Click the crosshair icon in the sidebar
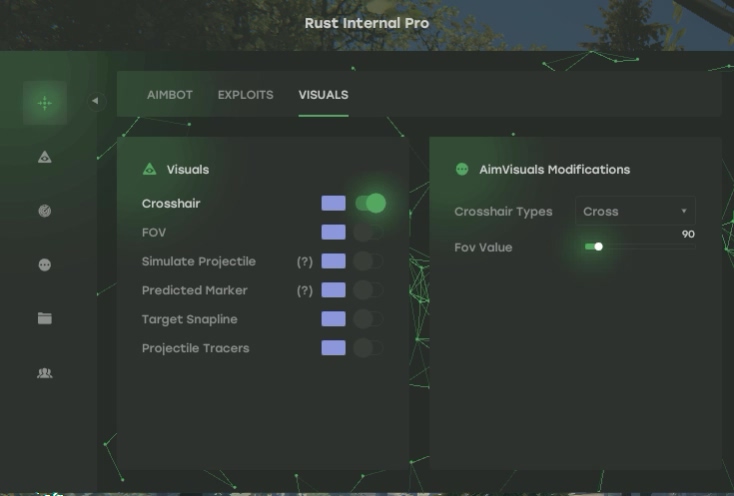The width and height of the screenshot is (734, 496). pos(44,103)
